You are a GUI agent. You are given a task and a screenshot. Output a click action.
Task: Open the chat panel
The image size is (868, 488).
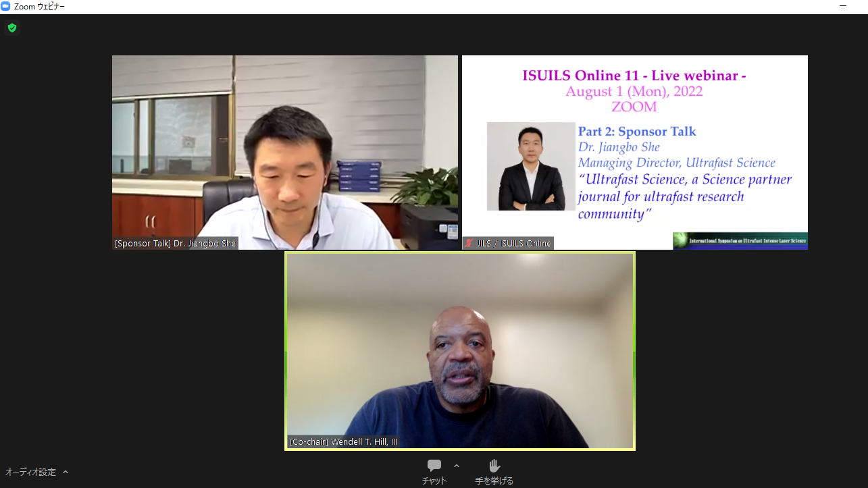click(434, 471)
